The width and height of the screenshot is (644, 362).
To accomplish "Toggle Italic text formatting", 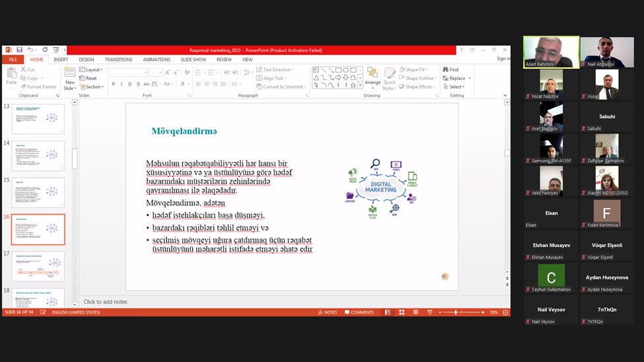I will coord(121,85).
